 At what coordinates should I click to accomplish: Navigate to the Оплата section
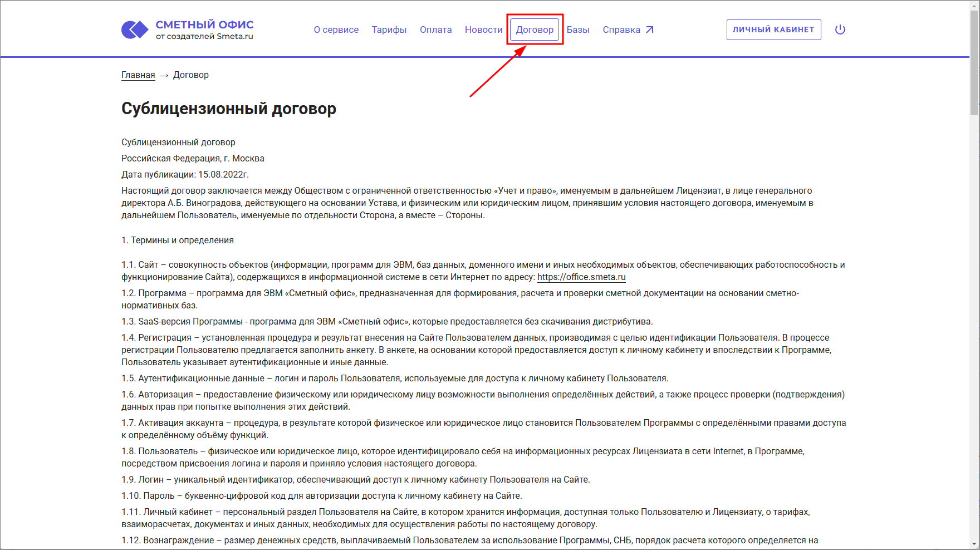(x=435, y=30)
